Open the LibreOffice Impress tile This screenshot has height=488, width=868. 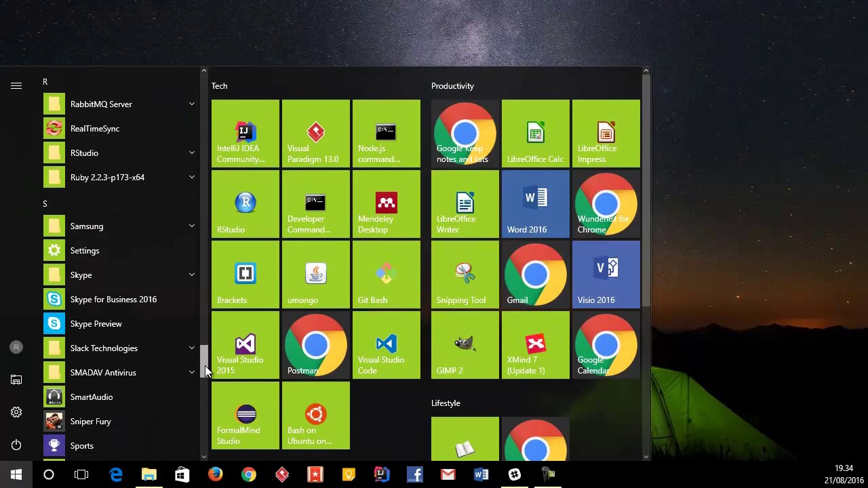pos(606,134)
